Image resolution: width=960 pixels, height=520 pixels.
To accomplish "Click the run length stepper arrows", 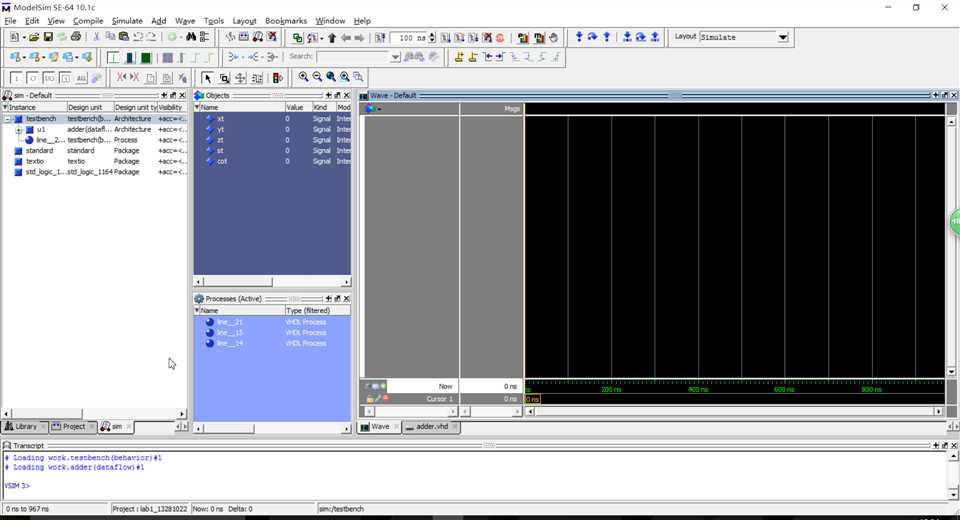I will (432, 38).
